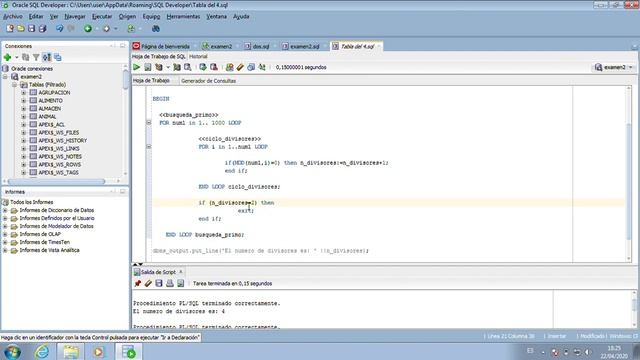Open the dropdown arrow next to Explain Plan icon
640x360 pixels.
pyautogui.click(x=168, y=67)
